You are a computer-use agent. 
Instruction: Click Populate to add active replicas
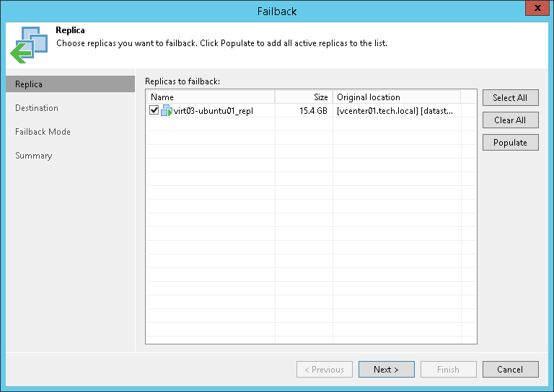(510, 143)
